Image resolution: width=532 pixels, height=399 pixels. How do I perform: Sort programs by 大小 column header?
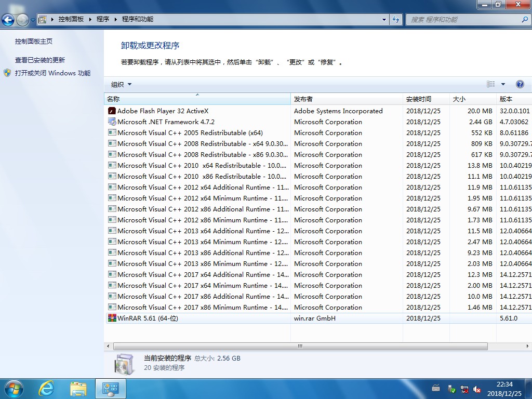(x=472, y=99)
